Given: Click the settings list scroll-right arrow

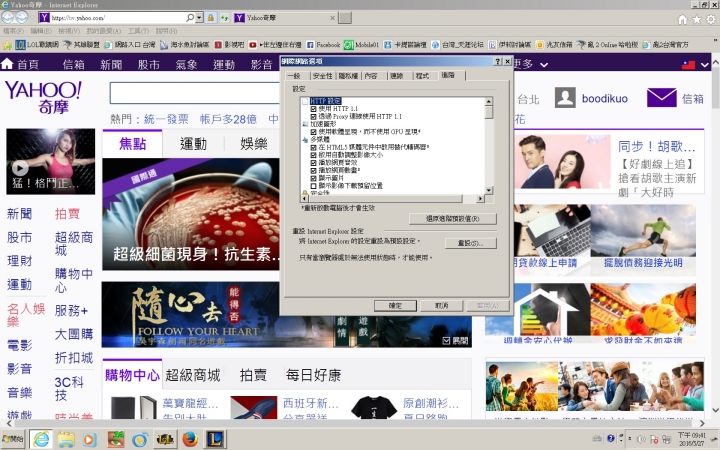Looking at the screenshot, I should click(x=480, y=199).
